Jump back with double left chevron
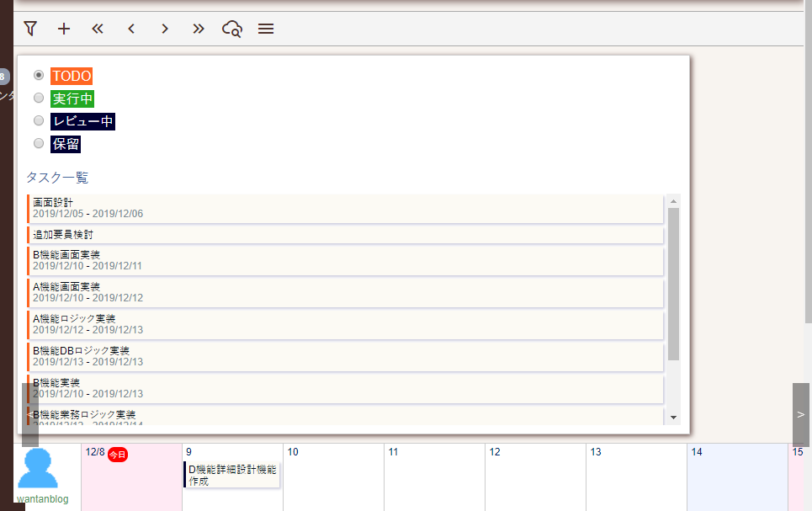 98,29
